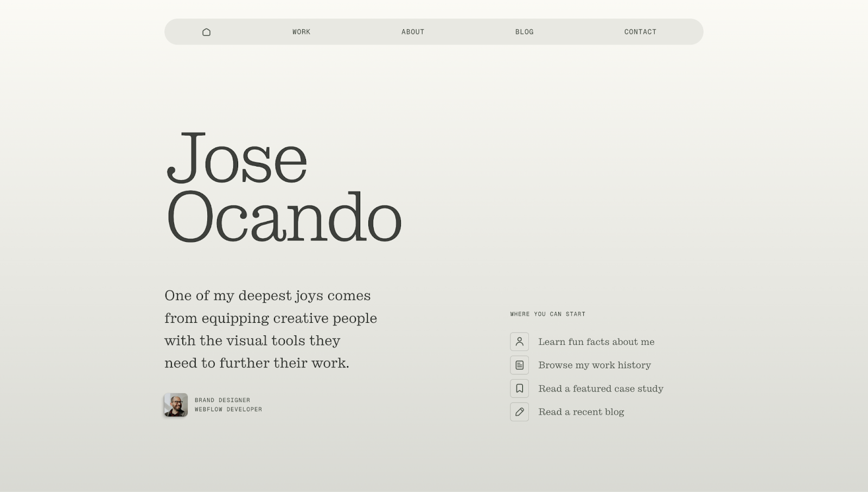Select the person icon beside fun facts
The image size is (868, 492).
click(519, 341)
